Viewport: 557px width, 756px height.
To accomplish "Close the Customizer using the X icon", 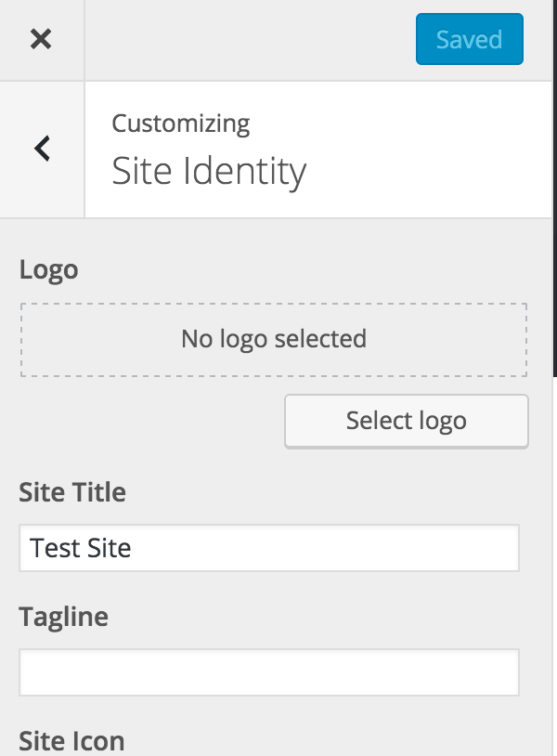I will click(x=40, y=40).
